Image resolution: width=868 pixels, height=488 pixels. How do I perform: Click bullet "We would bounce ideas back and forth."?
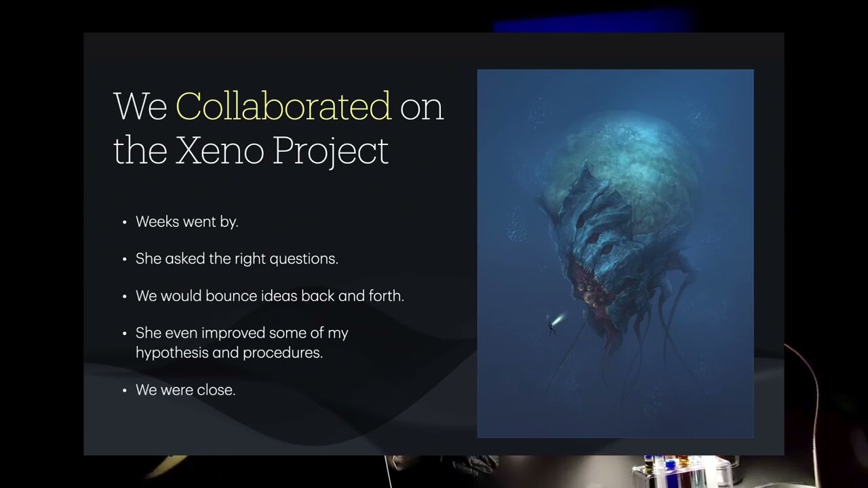[x=269, y=296]
